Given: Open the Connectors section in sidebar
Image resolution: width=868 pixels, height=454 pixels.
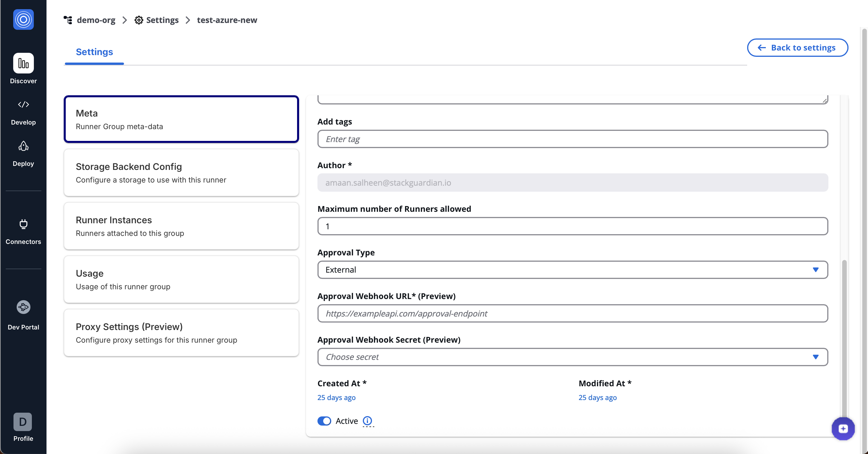Looking at the screenshot, I should click(x=23, y=231).
